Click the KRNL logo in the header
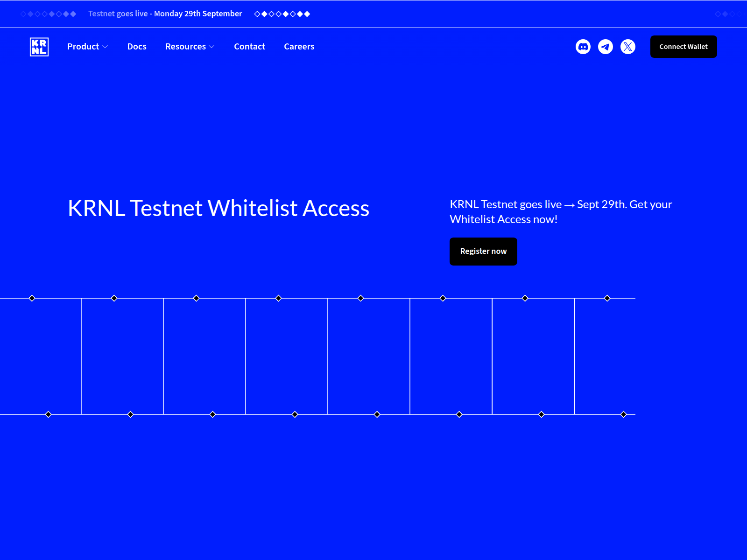The image size is (747, 560). coord(39,47)
